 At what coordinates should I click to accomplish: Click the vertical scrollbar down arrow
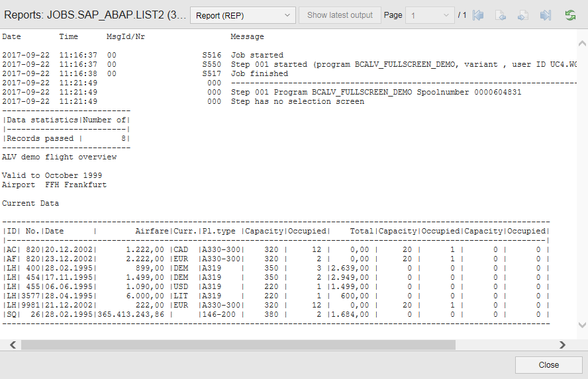581,325
